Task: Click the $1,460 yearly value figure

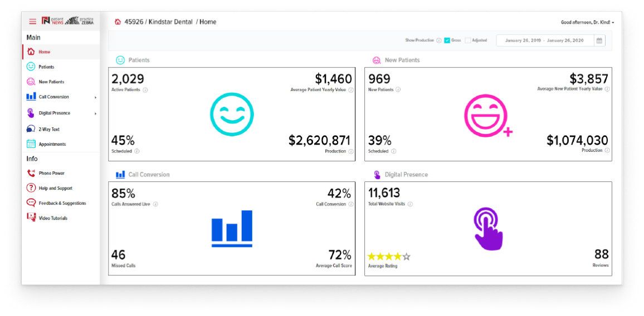Action: (334, 79)
